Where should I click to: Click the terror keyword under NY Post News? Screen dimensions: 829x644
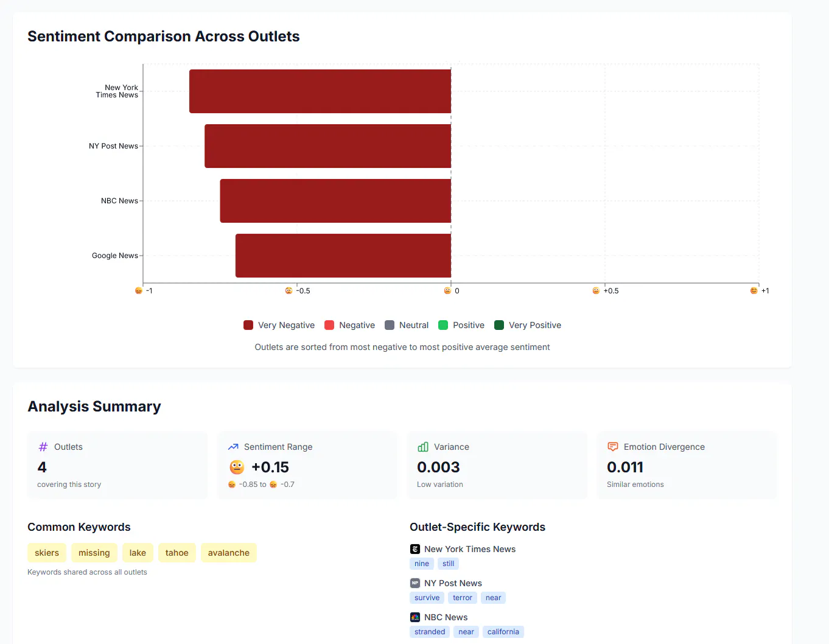(463, 598)
